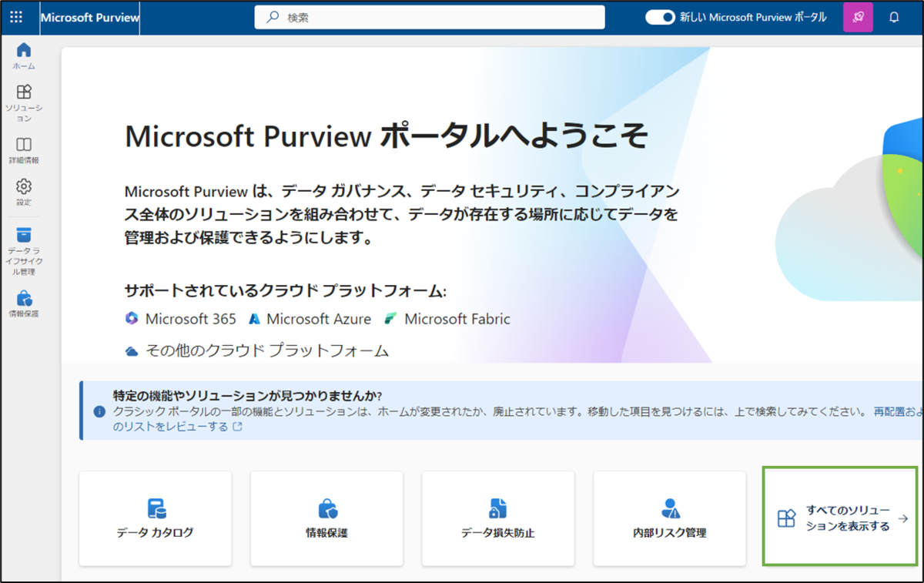
Task: Click the info icon in the blue banner
Action: coord(99,411)
